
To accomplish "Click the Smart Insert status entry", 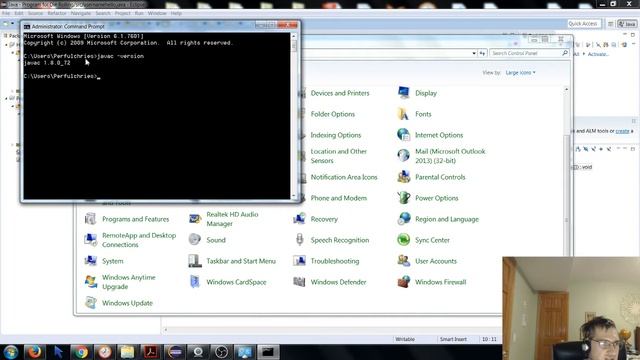I will pyautogui.click(x=453, y=339).
